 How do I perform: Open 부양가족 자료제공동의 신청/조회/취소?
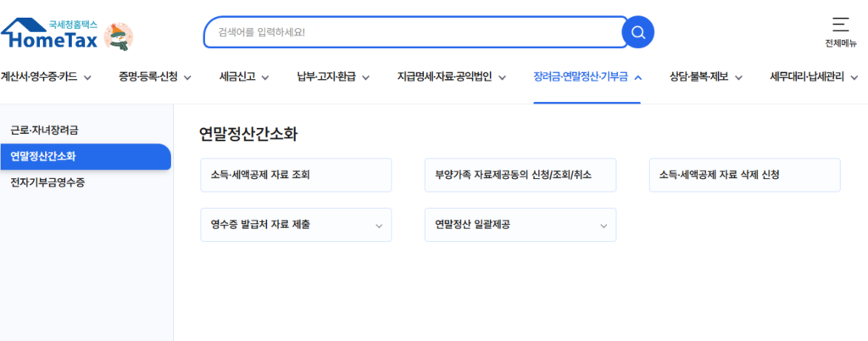(520, 176)
